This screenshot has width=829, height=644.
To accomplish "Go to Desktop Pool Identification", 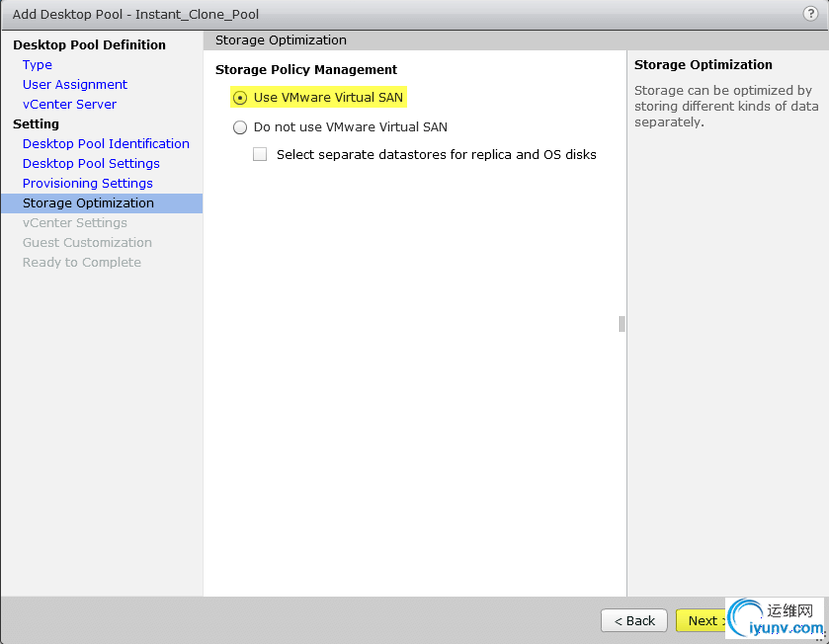I will (106, 143).
